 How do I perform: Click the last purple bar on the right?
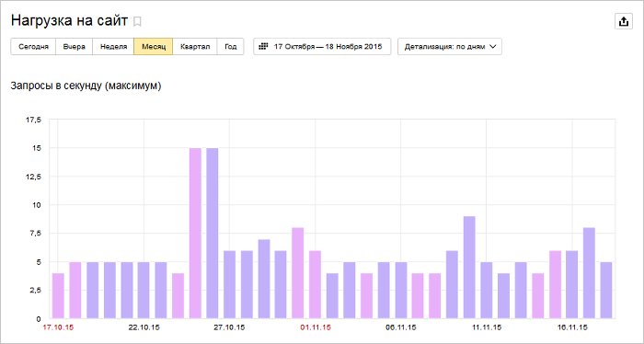point(606,291)
